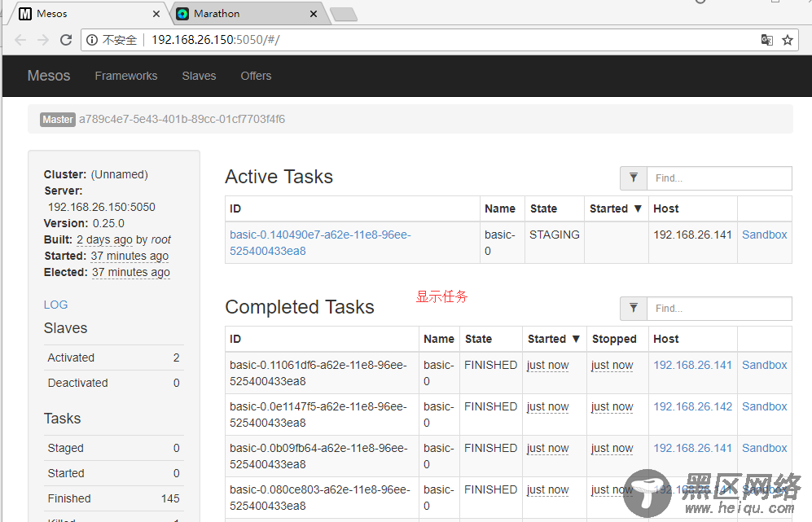Sort Active Tasks by Started column

pyautogui.click(x=616, y=208)
